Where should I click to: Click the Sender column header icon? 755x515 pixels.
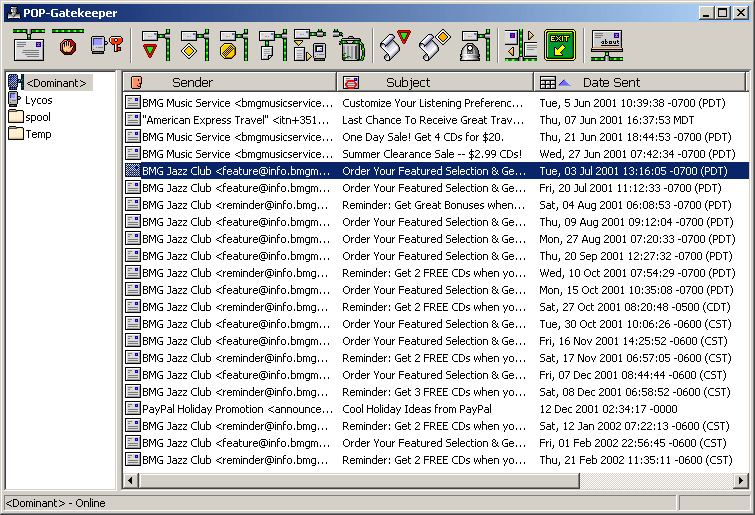[137, 82]
